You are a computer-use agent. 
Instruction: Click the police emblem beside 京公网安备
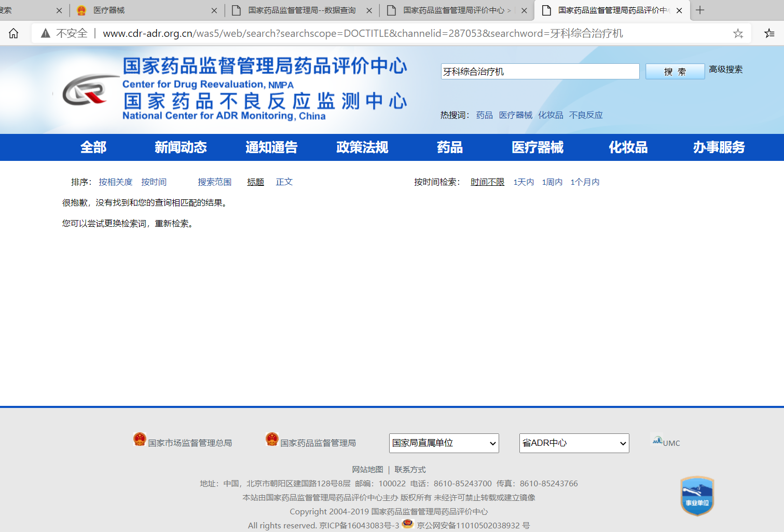pyautogui.click(x=408, y=524)
